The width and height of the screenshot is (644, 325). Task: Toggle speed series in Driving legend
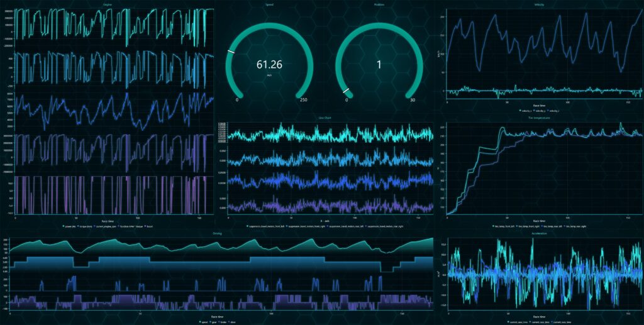(x=203, y=322)
